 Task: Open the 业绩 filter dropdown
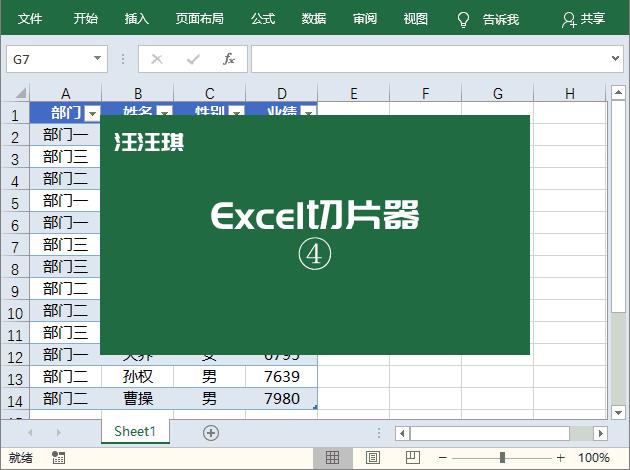309,111
